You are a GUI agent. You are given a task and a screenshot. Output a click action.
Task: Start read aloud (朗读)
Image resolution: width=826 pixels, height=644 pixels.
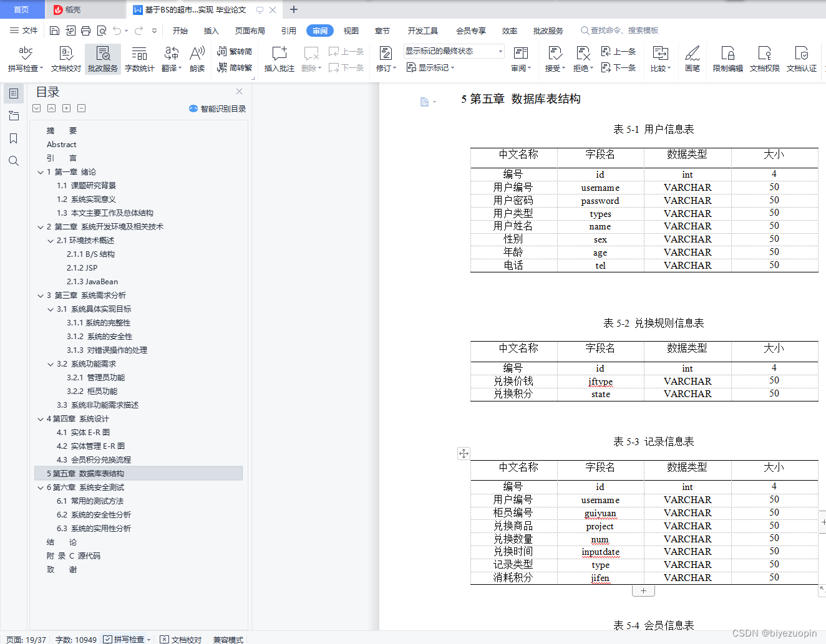click(x=197, y=59)
